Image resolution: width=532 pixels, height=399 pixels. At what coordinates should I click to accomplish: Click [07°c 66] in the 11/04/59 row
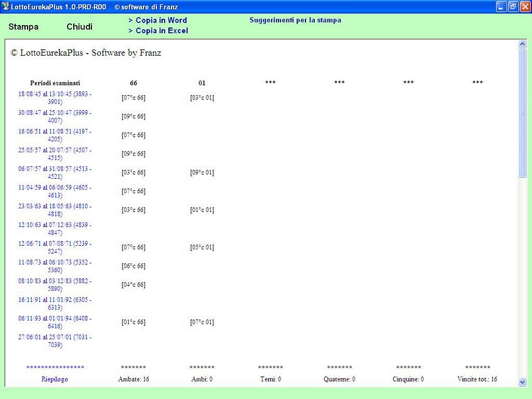134,191
